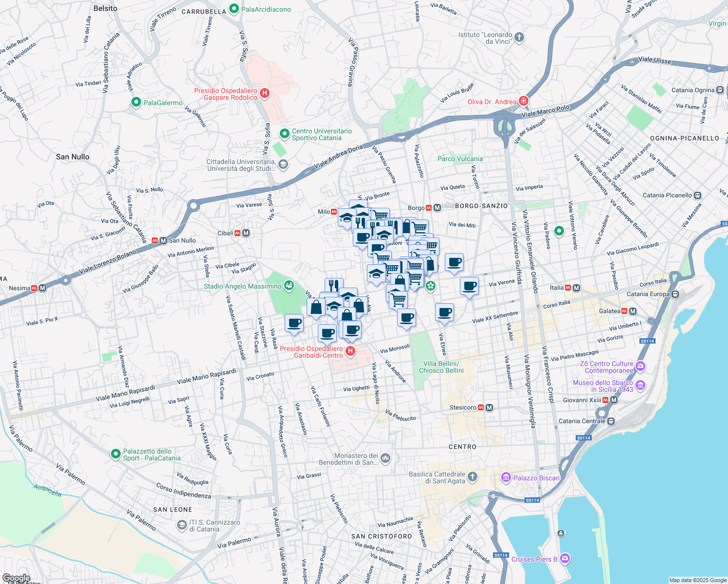Click the Garibaldi-Centro hospital H icon
The height and width of the screenshot is (584, 728).
[350, 351]
